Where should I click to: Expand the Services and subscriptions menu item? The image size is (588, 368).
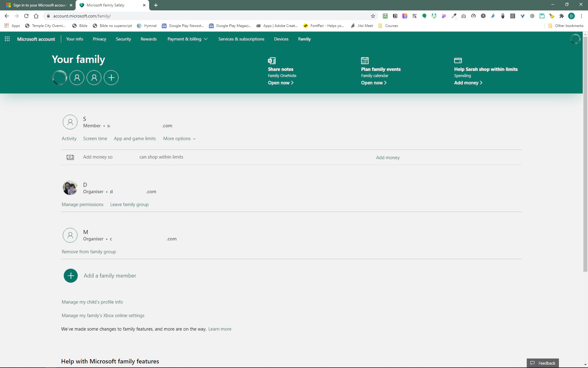click(x=241, y=39)
